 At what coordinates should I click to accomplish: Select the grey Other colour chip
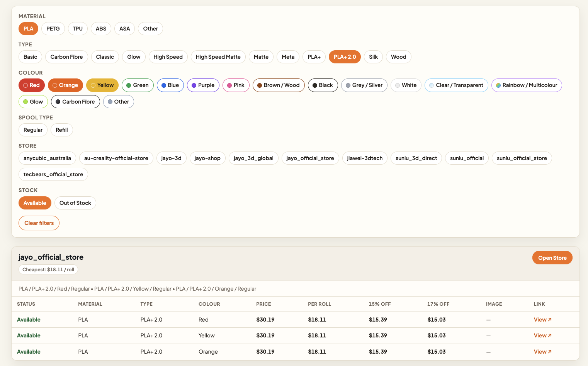pos(119,102)
